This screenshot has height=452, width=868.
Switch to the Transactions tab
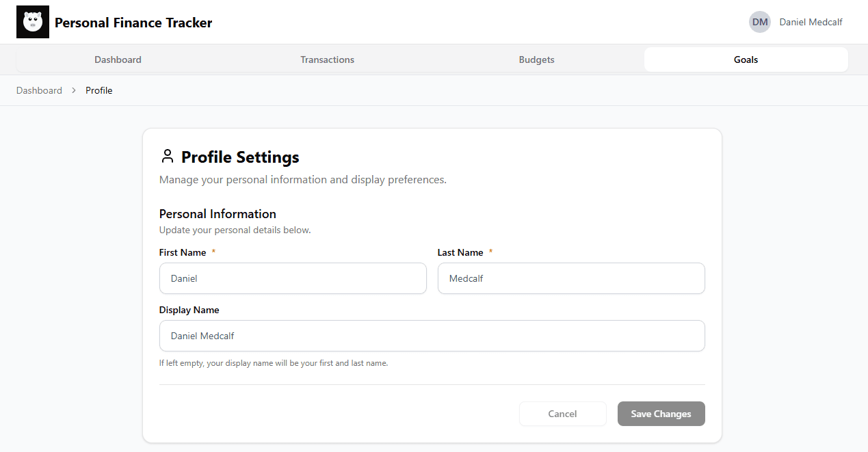327,59
